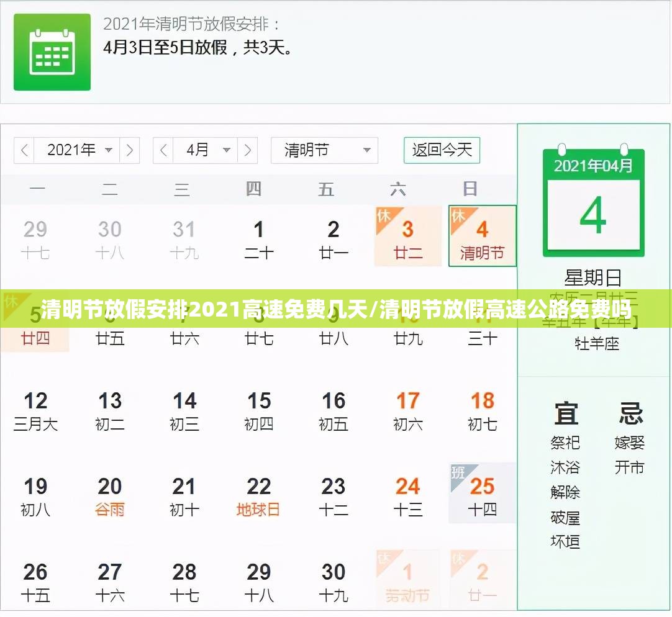Click 开市 under the 忌 list
Screen dimensions: 672x617
tap(630, 468)
